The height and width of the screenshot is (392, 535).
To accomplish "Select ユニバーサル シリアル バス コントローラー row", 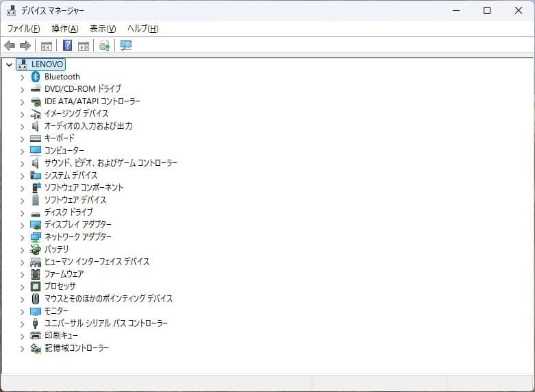I will [106, 323].
